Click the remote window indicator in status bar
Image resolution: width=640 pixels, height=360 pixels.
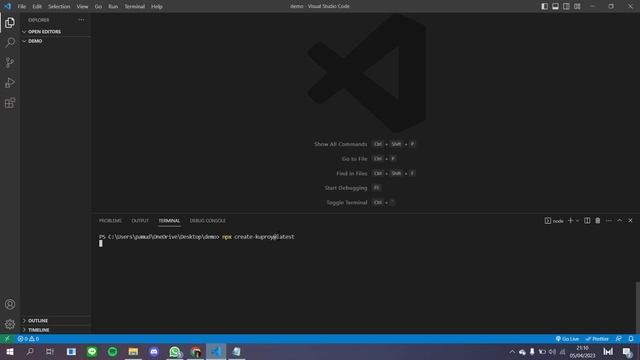point(7,339)
